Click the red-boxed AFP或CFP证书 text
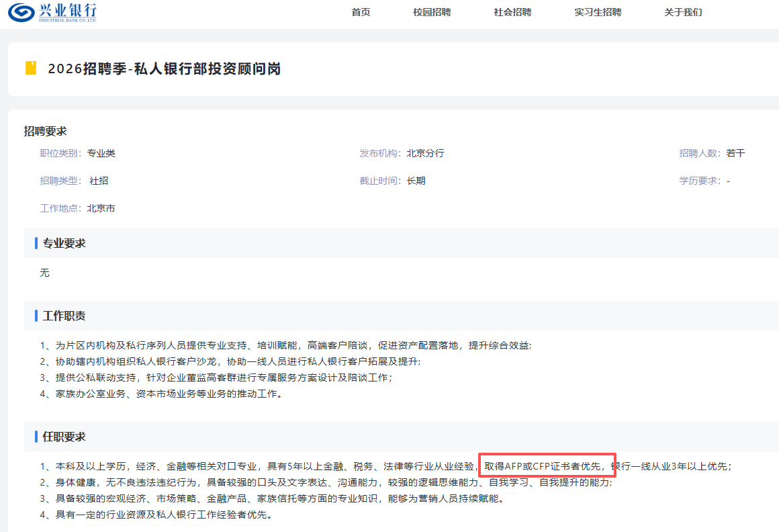Screen dimensions: 779x532 [547, 466]
